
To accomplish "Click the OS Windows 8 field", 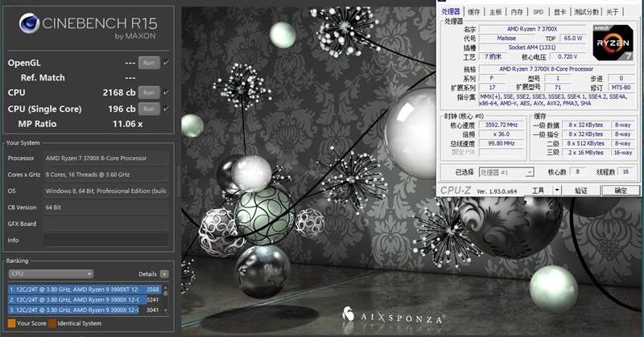I will coord(106,191).
